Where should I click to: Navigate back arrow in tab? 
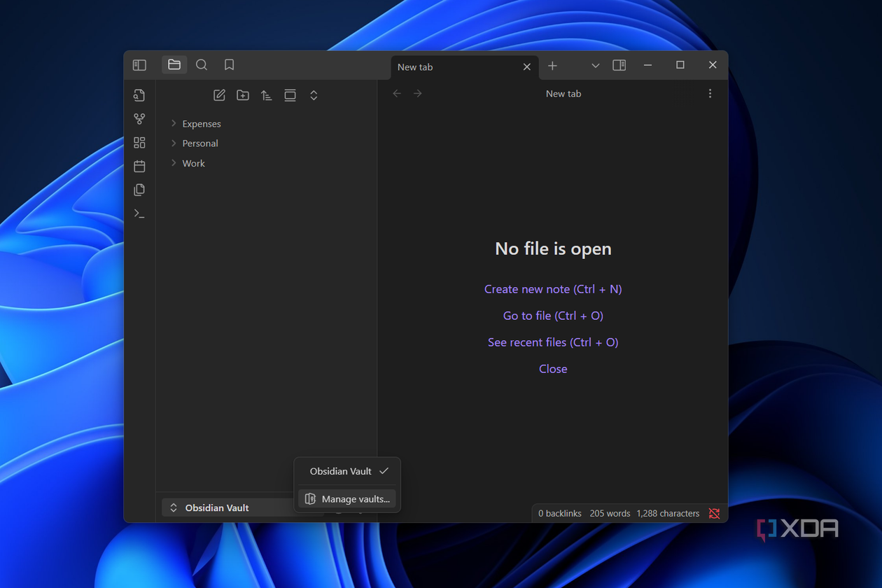click(x=397, y=94)
